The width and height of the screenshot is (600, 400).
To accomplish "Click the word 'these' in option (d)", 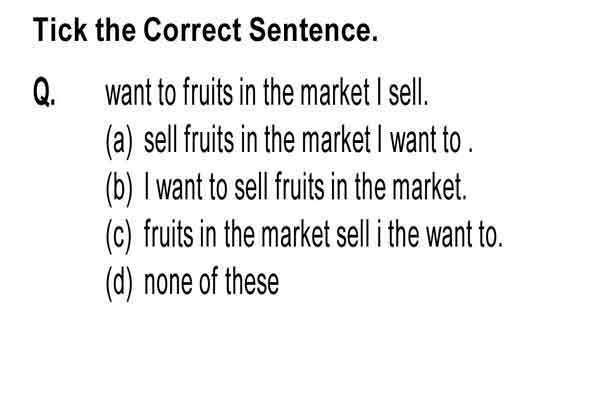I will pos(252,282).
